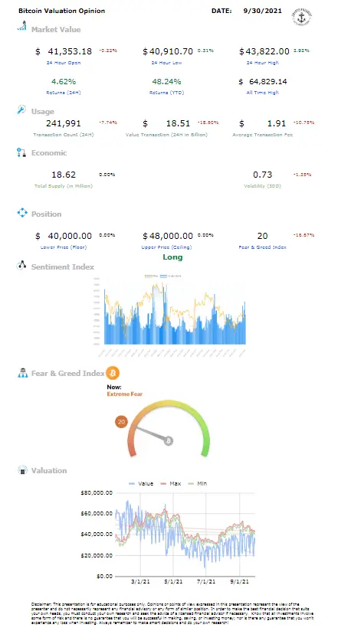Click the 0.73 volatility value
338x644 pixels.
[263, 175]
